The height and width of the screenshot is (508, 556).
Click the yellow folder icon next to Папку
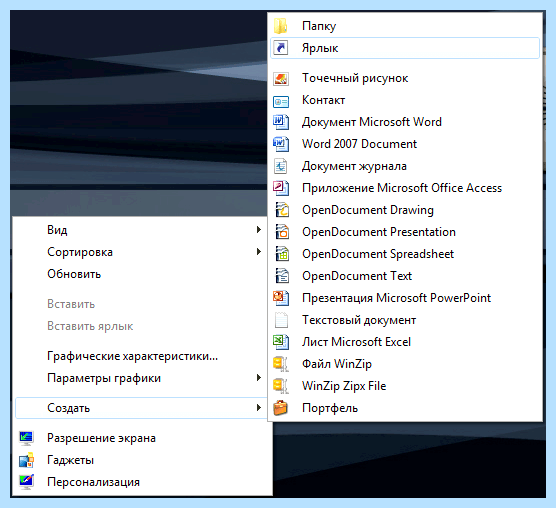280,26
